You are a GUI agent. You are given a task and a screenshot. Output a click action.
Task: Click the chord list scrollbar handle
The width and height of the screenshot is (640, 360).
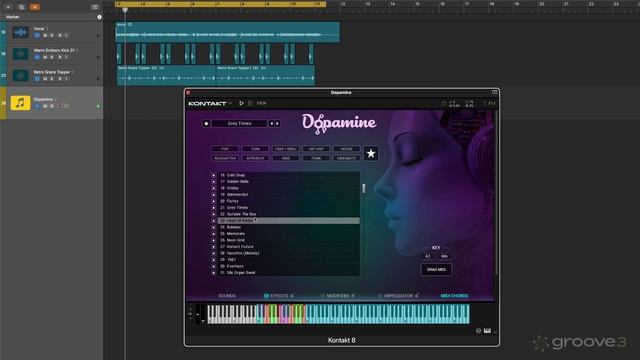click(364, 189)
